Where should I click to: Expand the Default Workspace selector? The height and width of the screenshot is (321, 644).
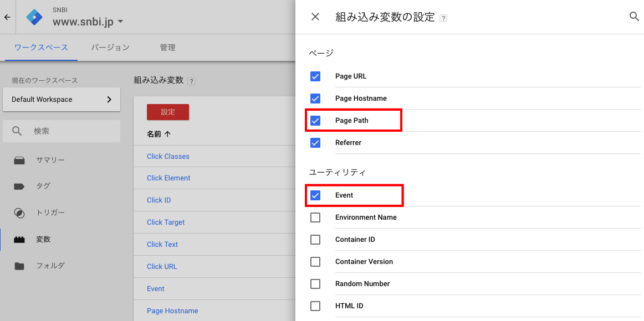tap(62, 99)
